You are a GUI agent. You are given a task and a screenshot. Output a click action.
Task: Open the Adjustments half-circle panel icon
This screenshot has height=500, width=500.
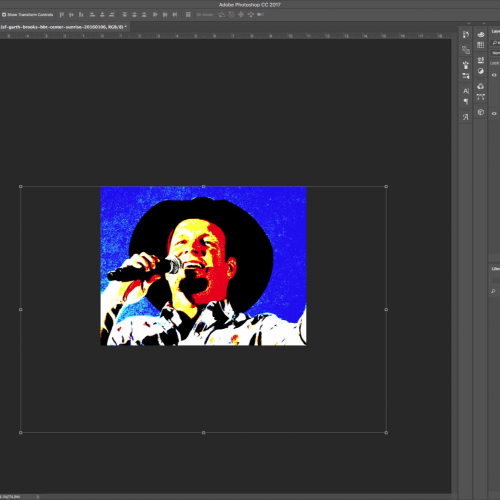480,71
